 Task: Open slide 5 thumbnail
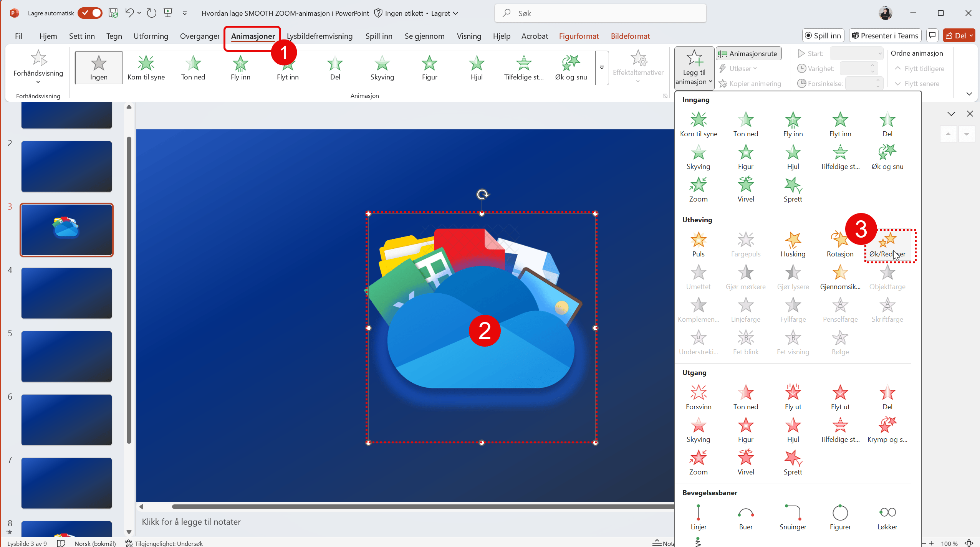pos(66,356)
